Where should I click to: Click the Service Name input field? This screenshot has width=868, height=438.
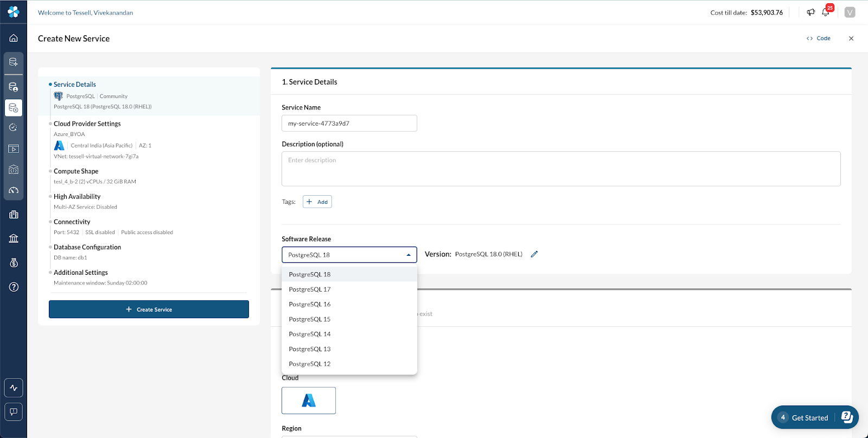[349, 123]
